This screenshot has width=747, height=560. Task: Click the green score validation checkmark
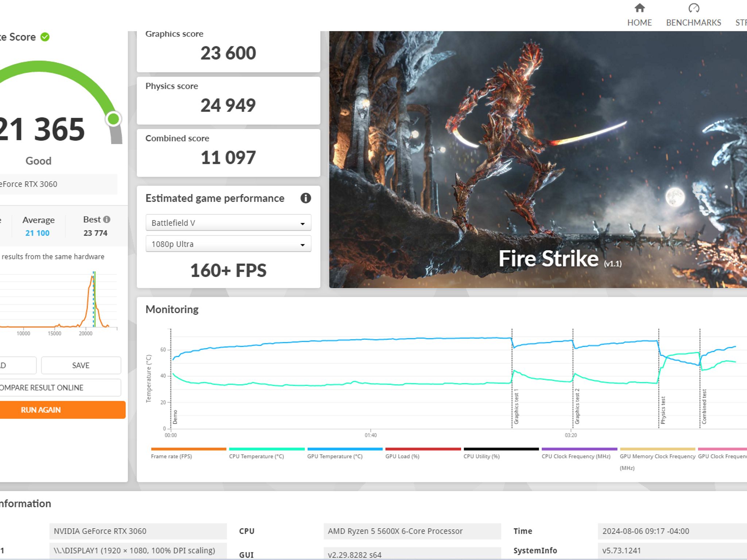[45, 37]
